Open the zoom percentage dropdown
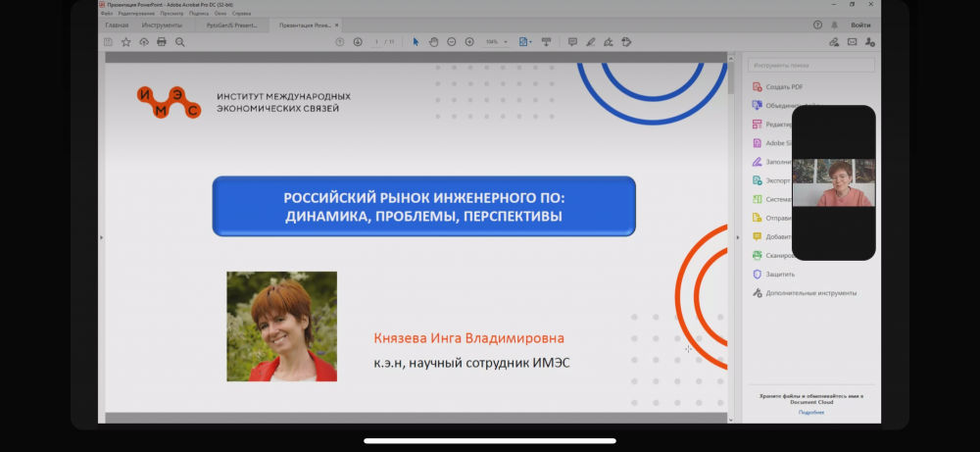This screenshot has height=452, width=980. pyautogui.click(x=506, y=42)
